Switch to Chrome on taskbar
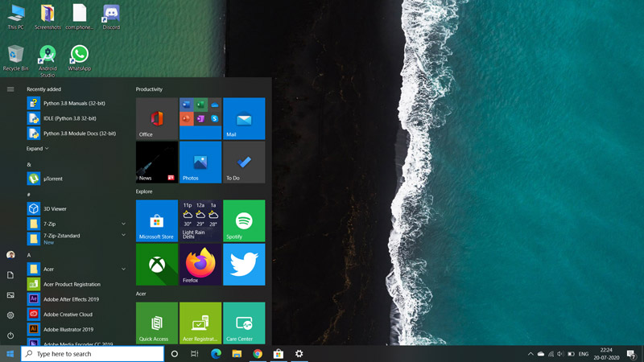 pyautogui.click(x=258, y=354)
